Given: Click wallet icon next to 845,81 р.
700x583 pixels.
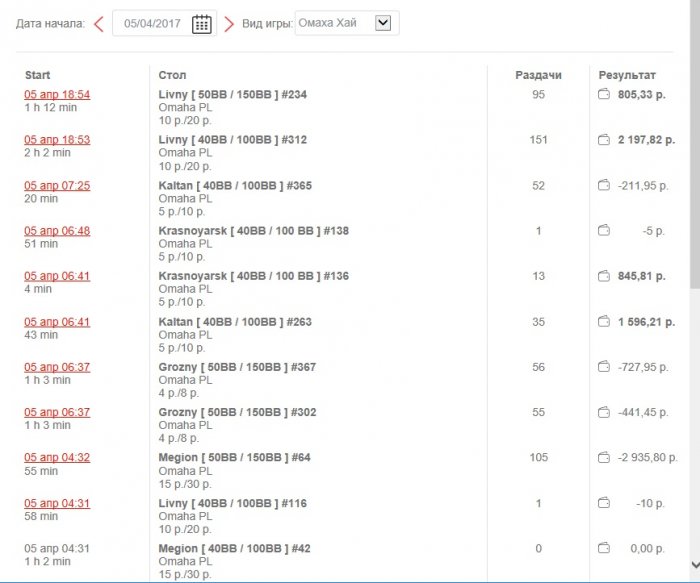Looking at the screenshot, I should pos(604,276).
